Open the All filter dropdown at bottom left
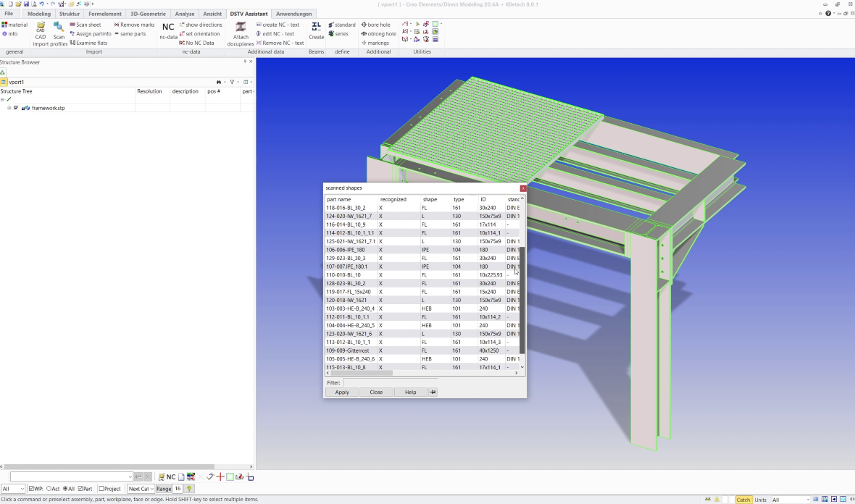Screen dimensions: 855x504 (x=14, y=489)
